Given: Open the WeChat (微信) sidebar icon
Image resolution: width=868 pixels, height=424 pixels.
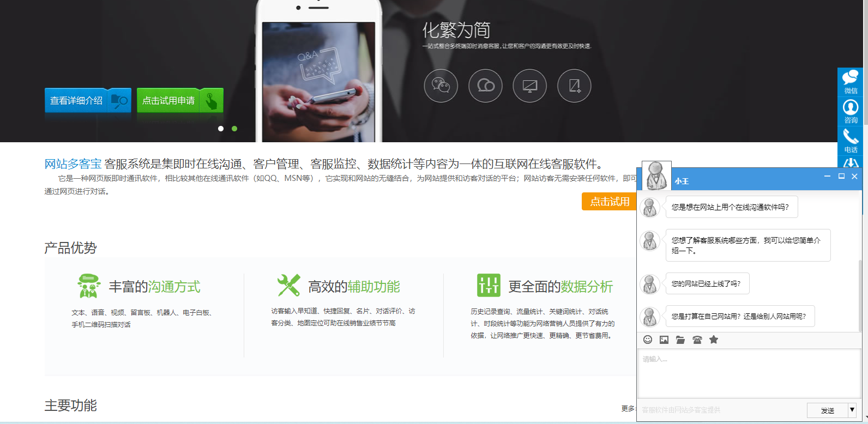Looking at the screenshot, I should (x=851, y=82).
